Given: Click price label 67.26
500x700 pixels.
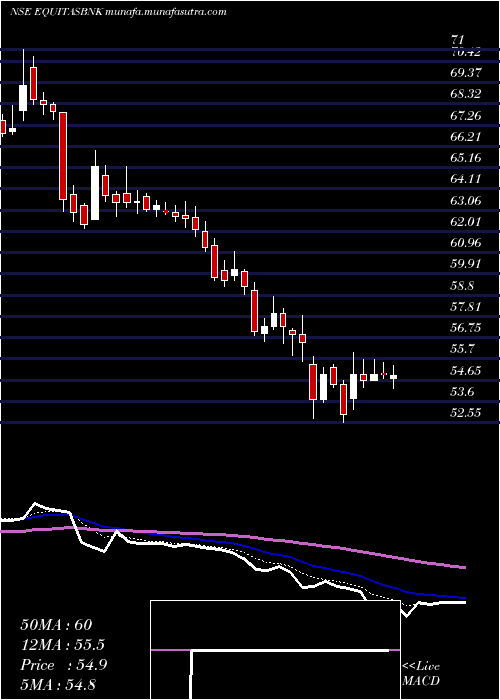Looking at the screenshot, I should pyautogui.click(x=466, y=116).
